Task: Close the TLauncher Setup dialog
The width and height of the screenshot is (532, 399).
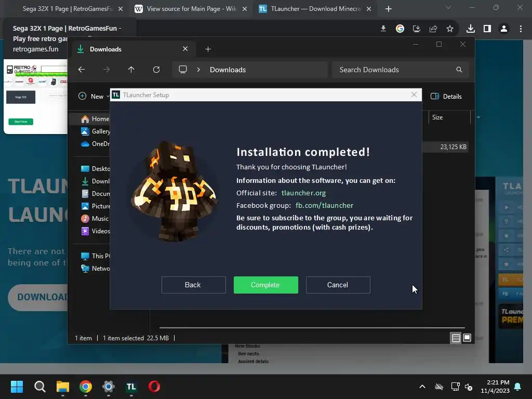Action: (x=414, y=95)
